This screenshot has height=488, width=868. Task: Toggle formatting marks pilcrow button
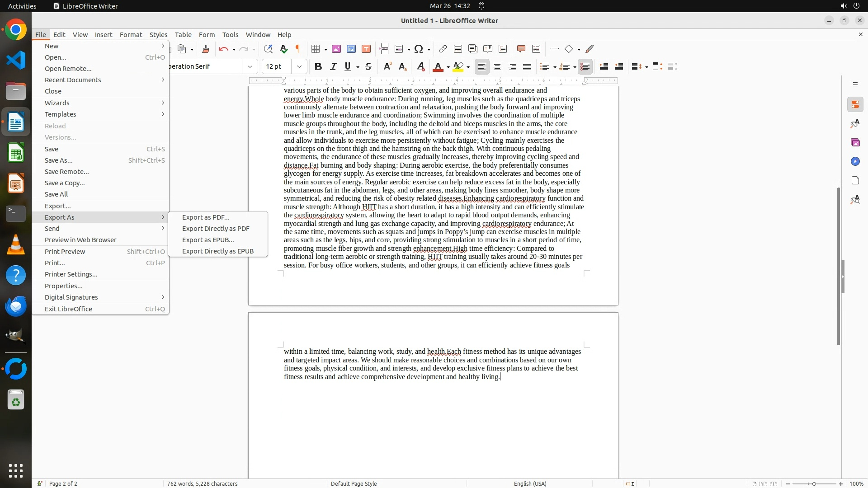click(x=298, y=49)
